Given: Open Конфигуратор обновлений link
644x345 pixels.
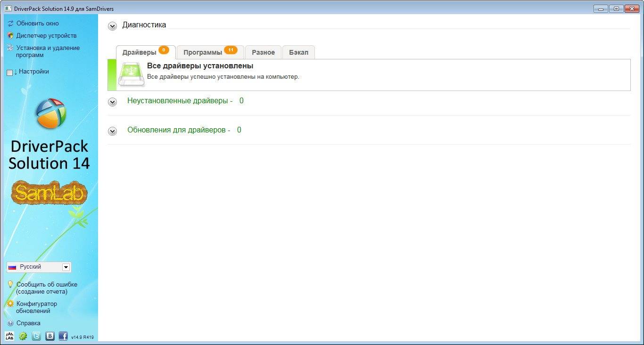Looking at the screenshot, I should click(x=37, y=307).
